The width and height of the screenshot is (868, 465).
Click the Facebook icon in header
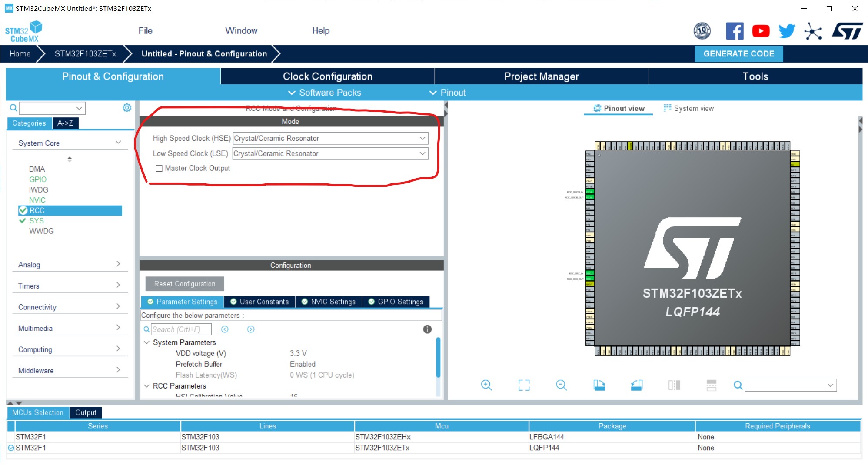tap(735, 31)
